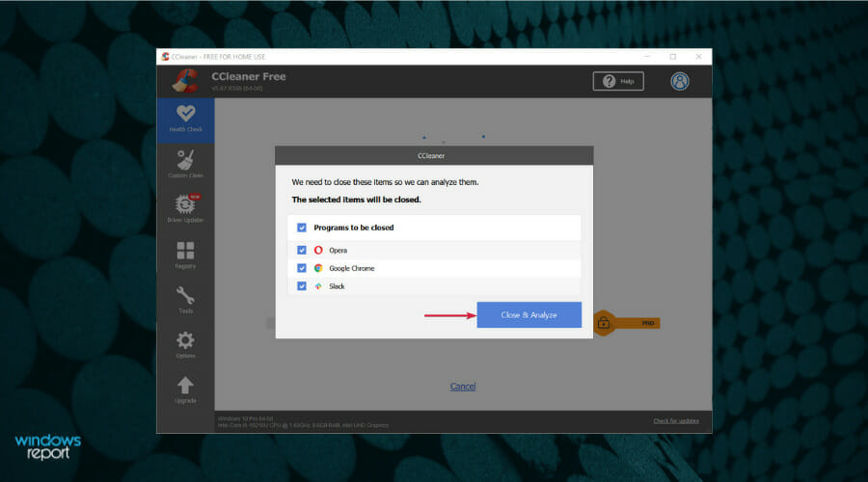Open the Registry section
Viewport: 868px width, 482px height.
tap(185, 254)
